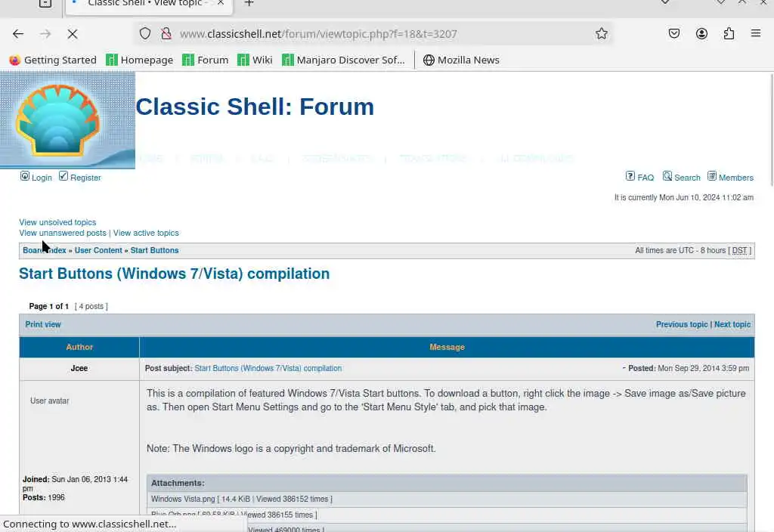Screen dimensions: 774x532
Task: Click the Message column header
Action: [447, 347]
